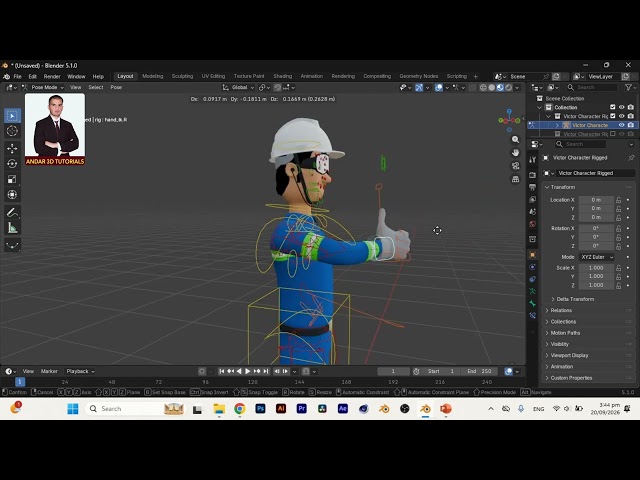Image resolution: width=640 pixels, height=480 pixels.
Task: Play the animation forward
Action: point(247,371)
